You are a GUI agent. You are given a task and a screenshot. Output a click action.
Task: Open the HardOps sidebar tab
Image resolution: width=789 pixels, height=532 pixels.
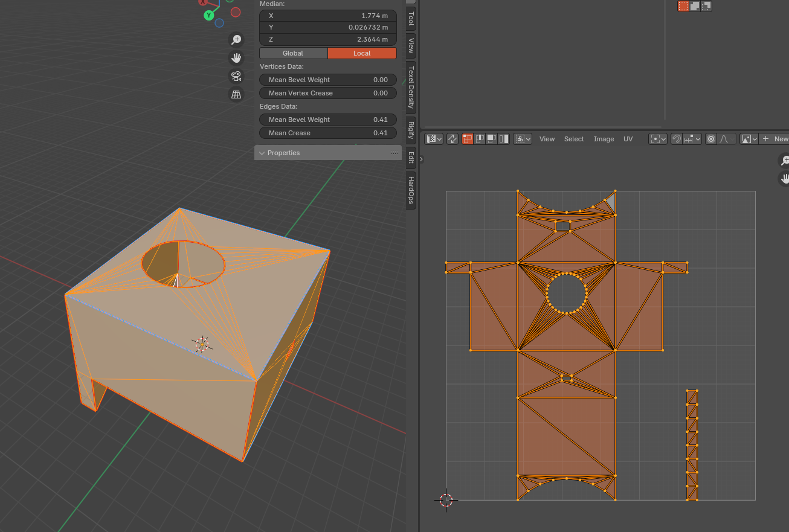[x=411, y=190]
